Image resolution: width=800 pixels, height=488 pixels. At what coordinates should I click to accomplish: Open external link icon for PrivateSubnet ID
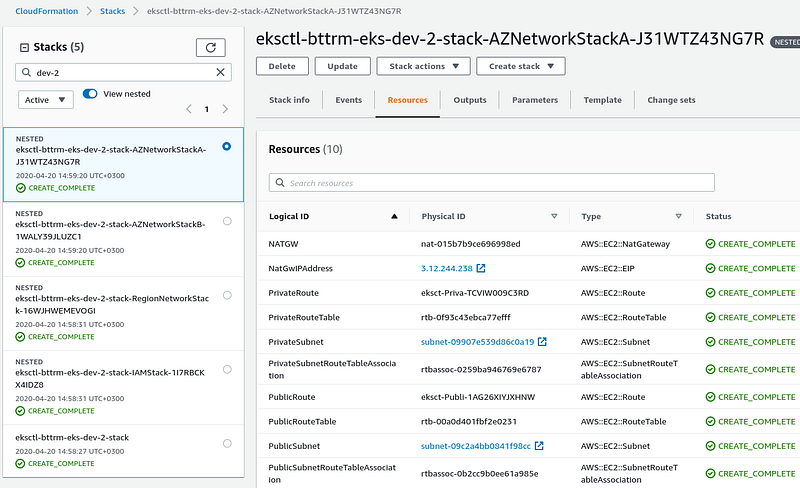(542, 341)
